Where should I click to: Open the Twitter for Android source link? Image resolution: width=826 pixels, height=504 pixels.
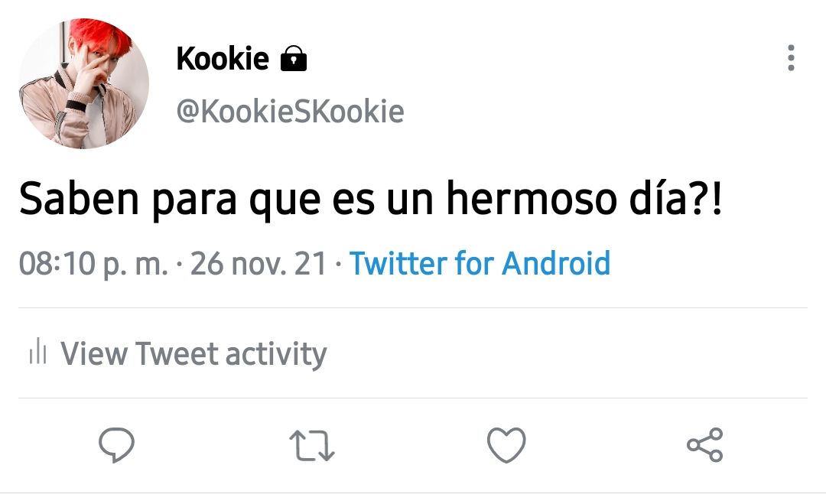point(480,263)
